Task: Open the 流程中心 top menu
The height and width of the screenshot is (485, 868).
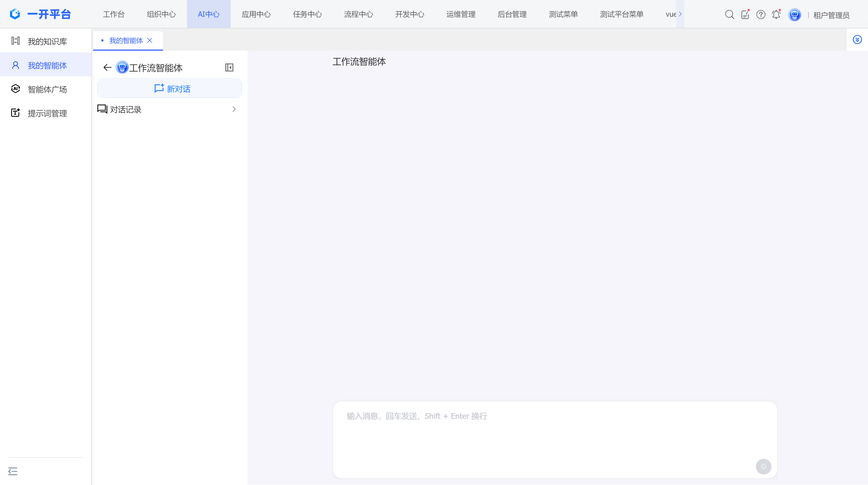Action: 359,14
